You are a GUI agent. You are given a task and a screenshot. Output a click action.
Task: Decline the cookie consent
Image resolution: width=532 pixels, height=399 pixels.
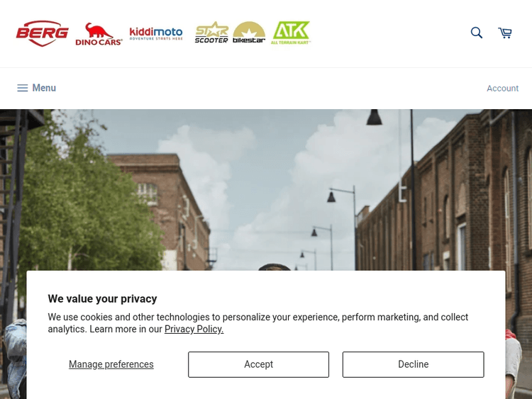414,364
